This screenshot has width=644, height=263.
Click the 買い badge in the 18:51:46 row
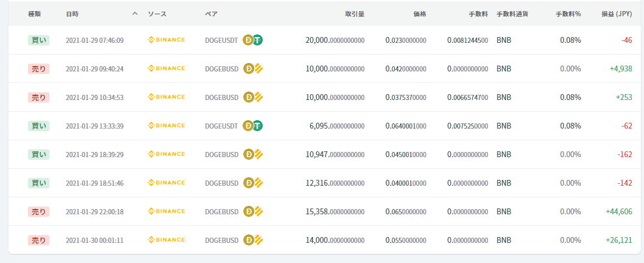38,183
